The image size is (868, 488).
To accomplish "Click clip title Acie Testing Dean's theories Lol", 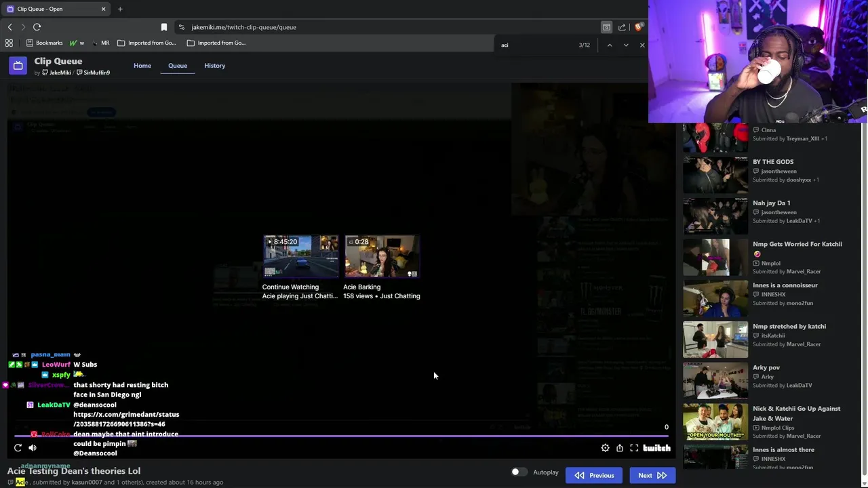I will [74, 470].
